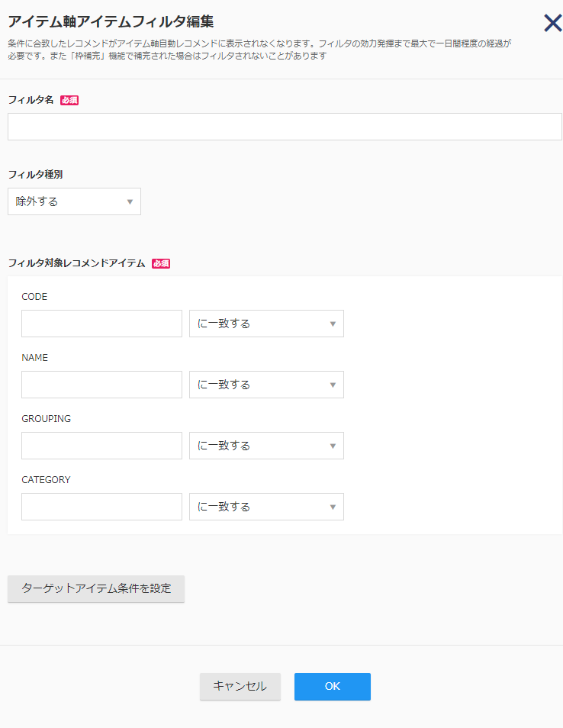Click the フィルタ名 label
Viewport: 563px width, 728px height.
31,100
